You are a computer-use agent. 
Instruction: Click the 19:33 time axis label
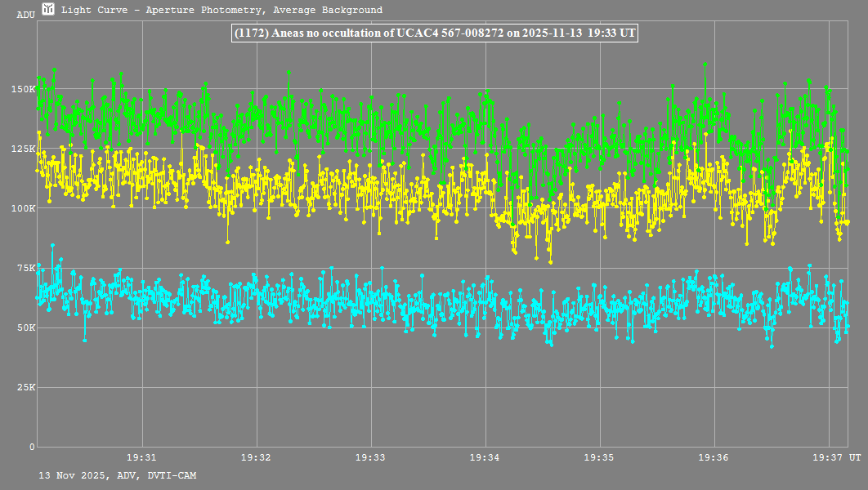(370, 457)
